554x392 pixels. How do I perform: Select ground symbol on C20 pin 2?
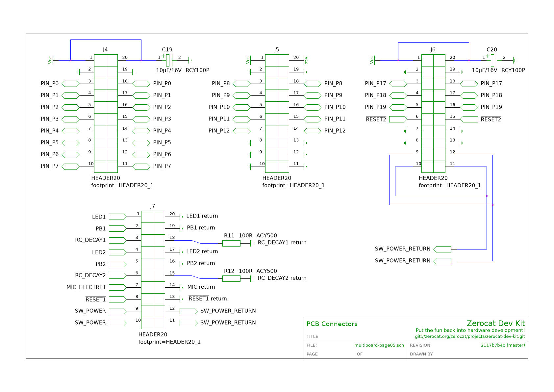(x=515, y=60)
